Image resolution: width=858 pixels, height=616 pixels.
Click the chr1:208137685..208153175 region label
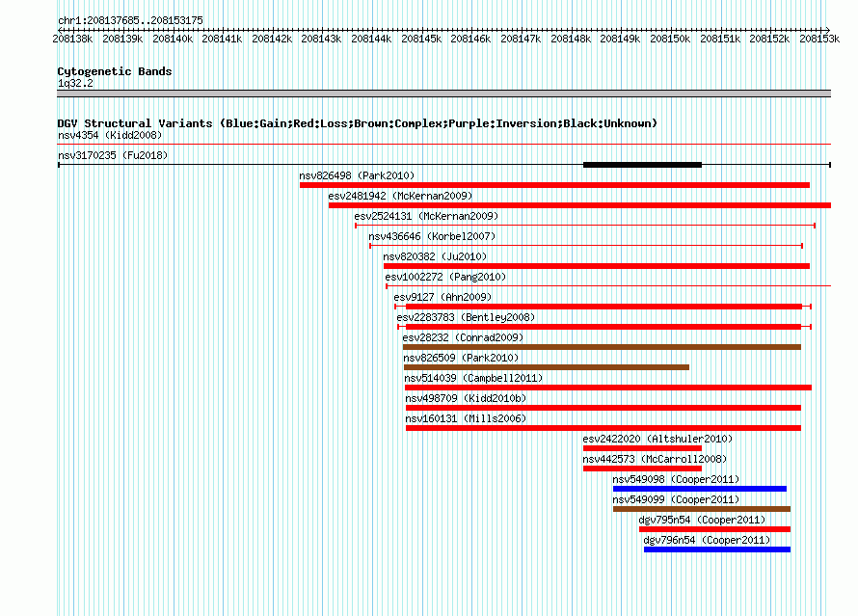click(x=130, y=20)
